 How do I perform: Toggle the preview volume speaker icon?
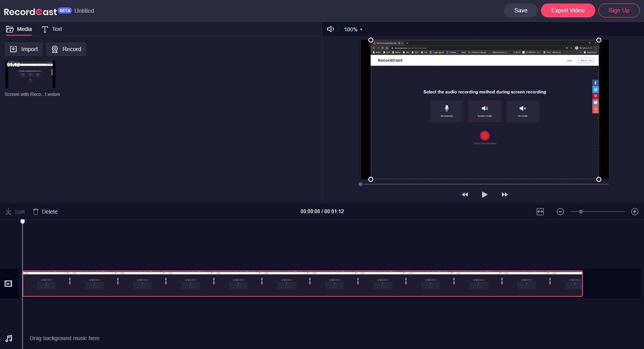[330, 29]
